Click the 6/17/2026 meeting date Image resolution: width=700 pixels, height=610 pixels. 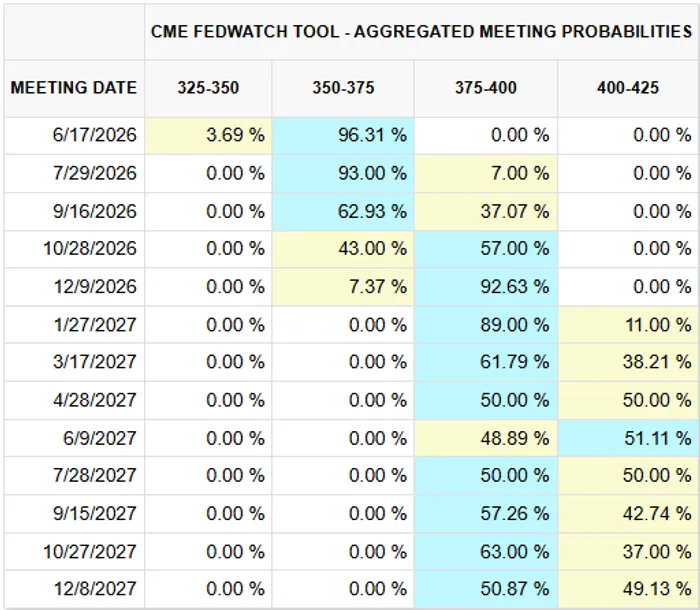coord(95,135)
